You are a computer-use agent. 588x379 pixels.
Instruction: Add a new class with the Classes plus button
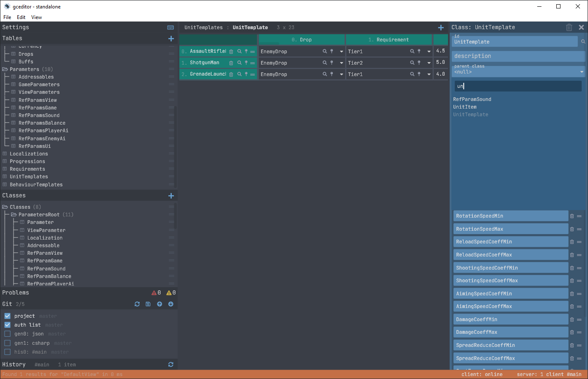[x=171, y=196]
